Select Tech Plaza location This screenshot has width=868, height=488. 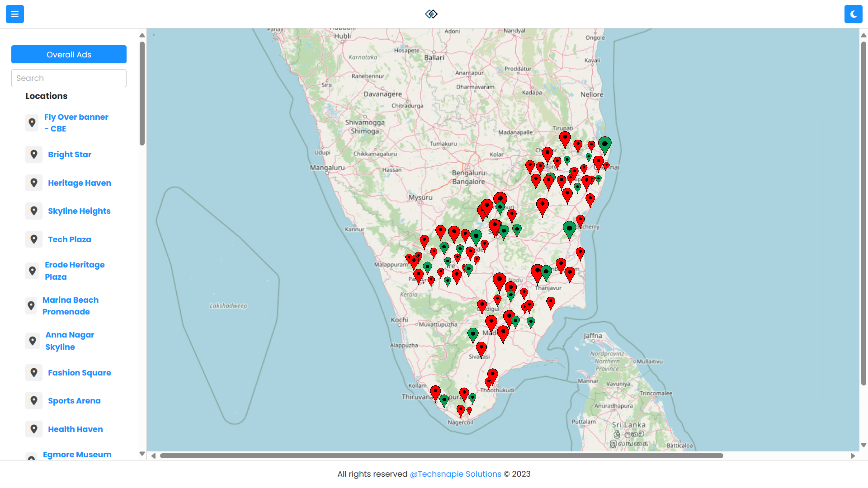point(69,239)
